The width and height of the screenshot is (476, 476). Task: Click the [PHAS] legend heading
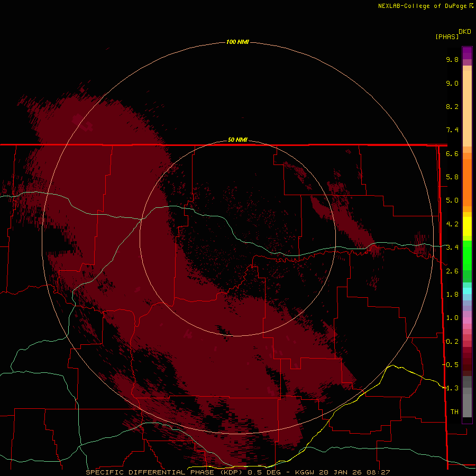pos(447,36)
